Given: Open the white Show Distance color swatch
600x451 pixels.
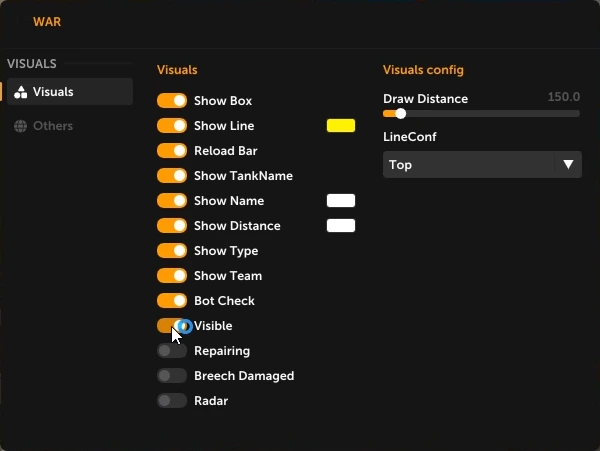Looking at the screenshot, I should coord(341,226).
